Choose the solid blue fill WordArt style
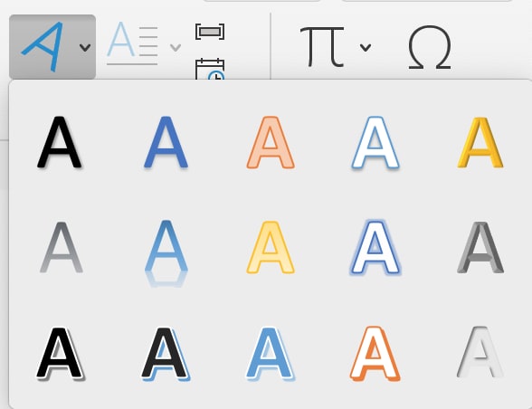 166,142
